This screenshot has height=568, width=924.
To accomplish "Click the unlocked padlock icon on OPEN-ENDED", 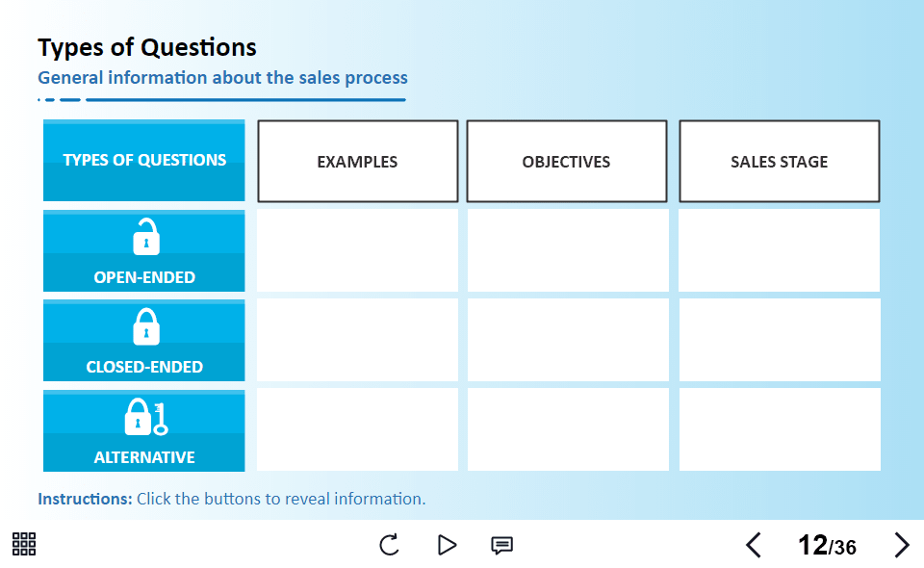I will pos(143,236).
